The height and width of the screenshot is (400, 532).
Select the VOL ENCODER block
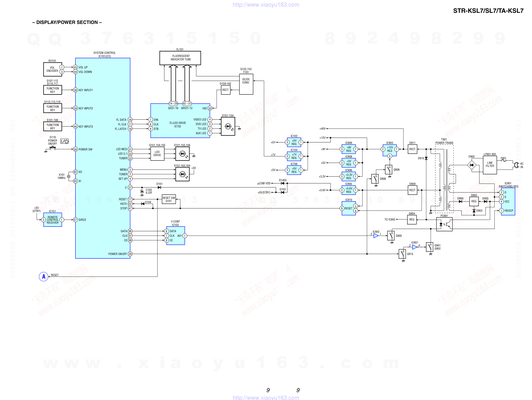coord(53,70)
